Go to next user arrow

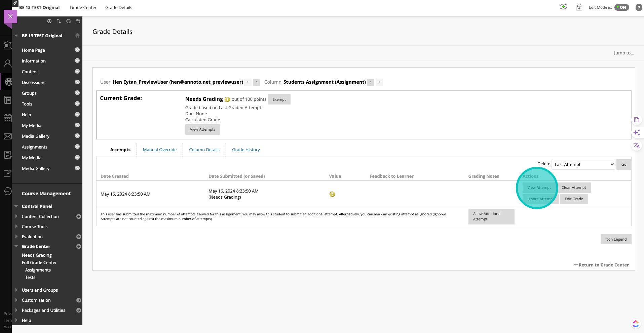[x=256, y=82]
